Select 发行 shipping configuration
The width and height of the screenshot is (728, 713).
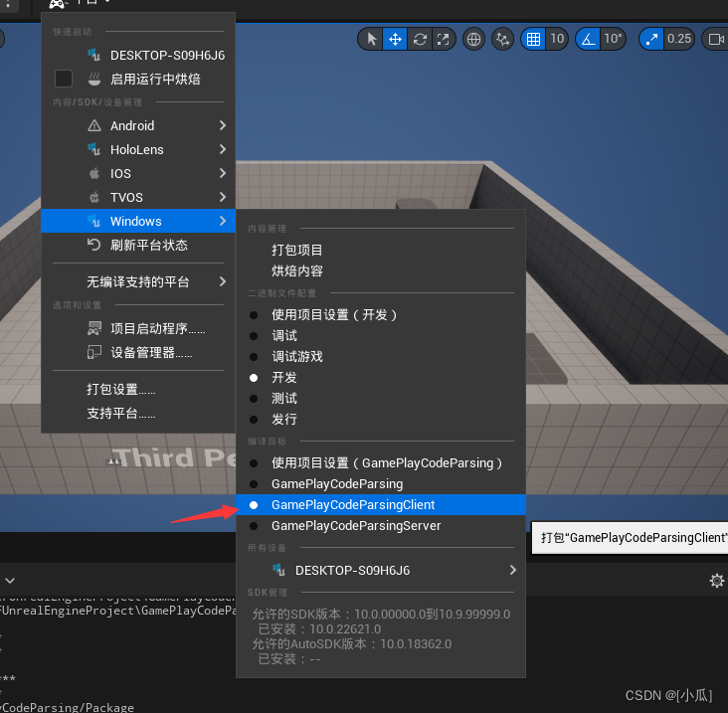[x=381, y=420]
